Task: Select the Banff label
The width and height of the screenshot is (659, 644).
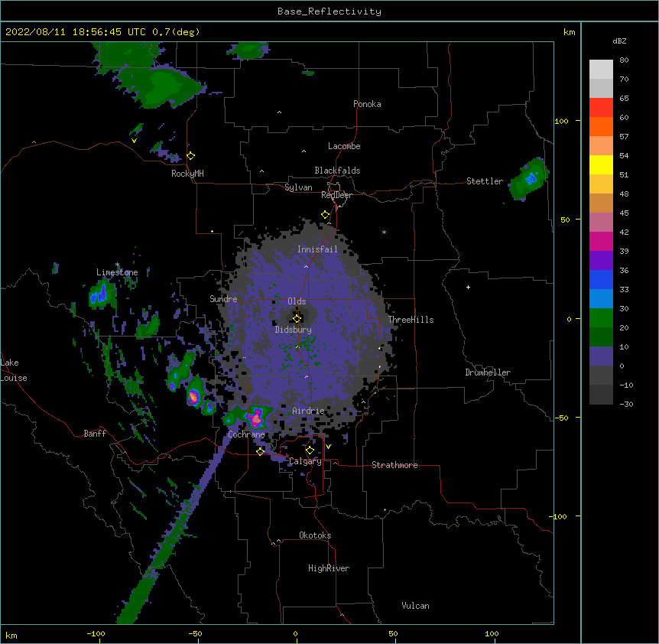Action: (95, 434)
